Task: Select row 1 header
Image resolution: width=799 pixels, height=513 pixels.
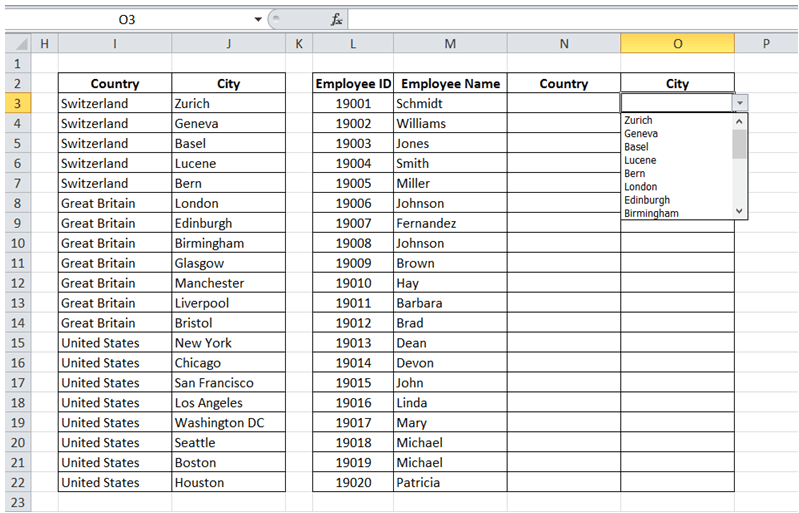Action: 18,64
